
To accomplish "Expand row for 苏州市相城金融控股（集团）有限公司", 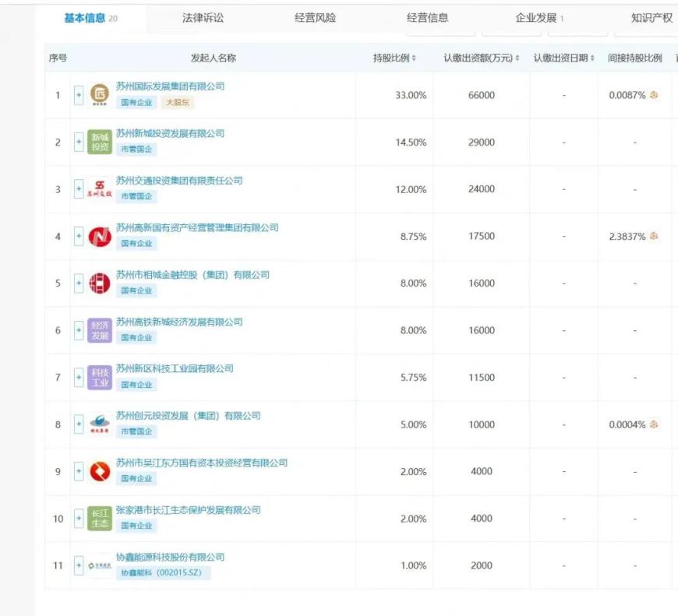I will [79, 283].
